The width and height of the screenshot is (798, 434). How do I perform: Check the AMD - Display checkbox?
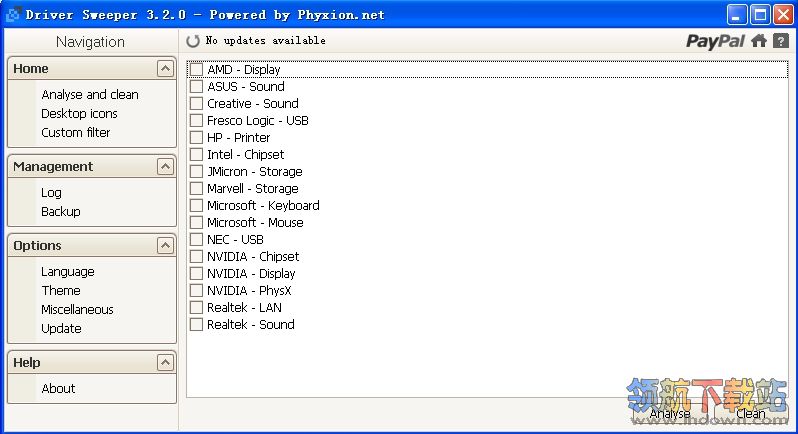pyautogui.click(x=196, y=69)
